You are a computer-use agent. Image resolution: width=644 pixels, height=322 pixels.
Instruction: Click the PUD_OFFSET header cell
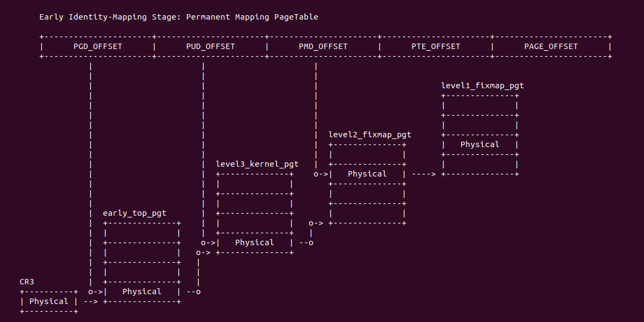pos(210,46)
